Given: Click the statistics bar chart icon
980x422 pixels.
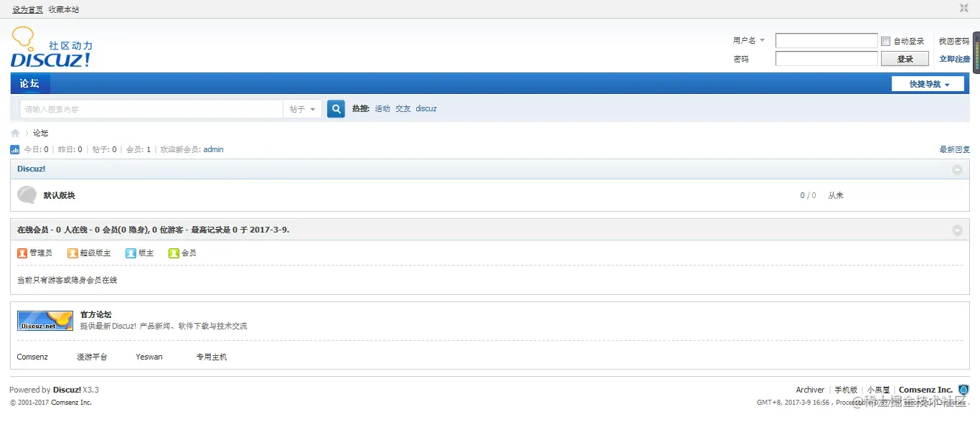Looking at the screenshot, I should pos(15,149).
